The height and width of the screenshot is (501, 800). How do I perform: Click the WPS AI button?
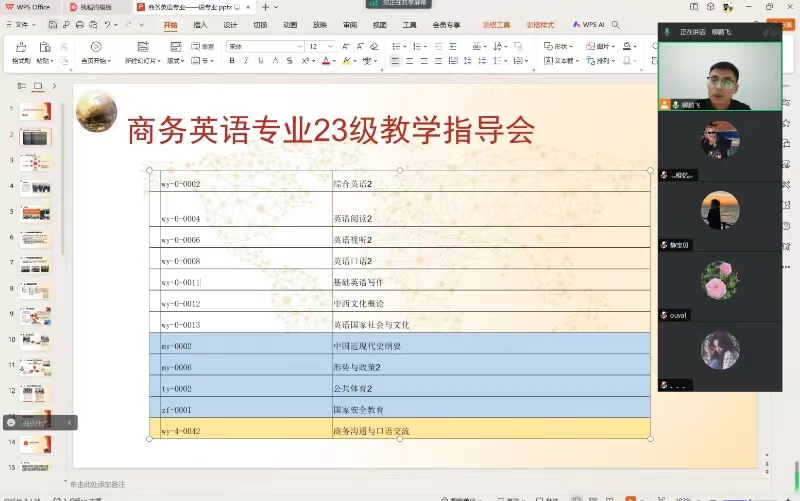(591, 24)
